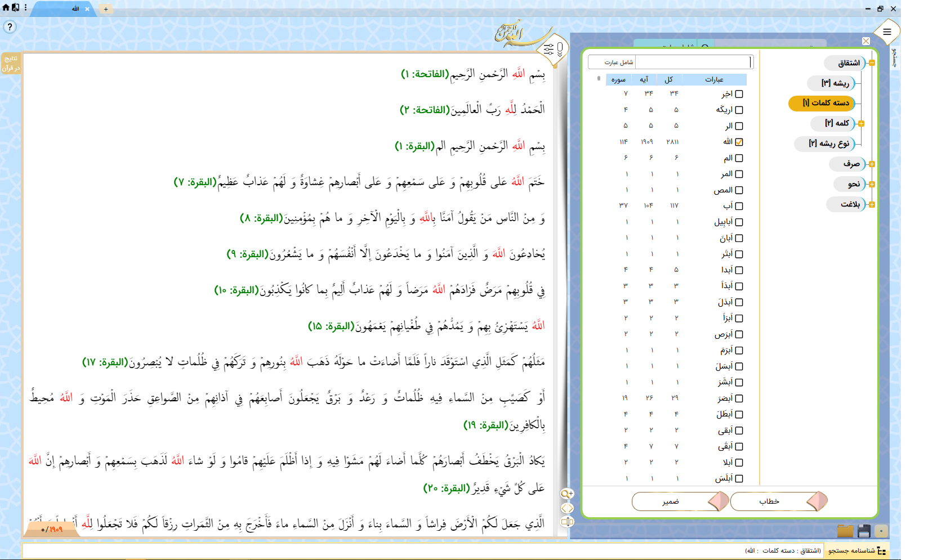The height and width of the screenshot is (560, 946).
Task: Click verse reference (البقرة: ۱۵)
Action: click(331, 326)
